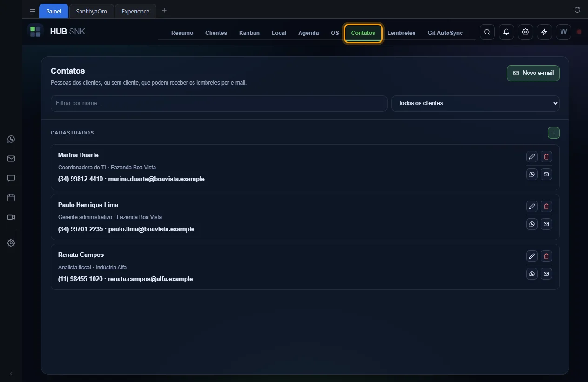
Task: Open a new tab with the plus icon
Action: click(164, 10)
